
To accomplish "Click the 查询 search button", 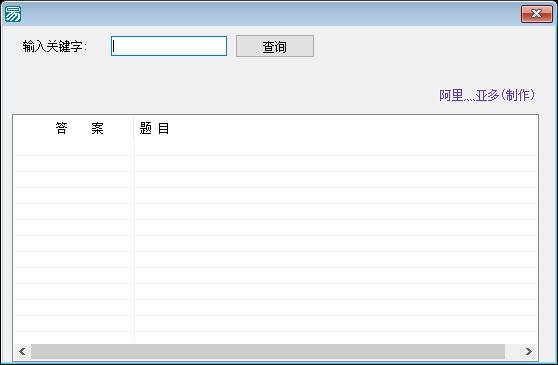I will click(x=275, y=46).
